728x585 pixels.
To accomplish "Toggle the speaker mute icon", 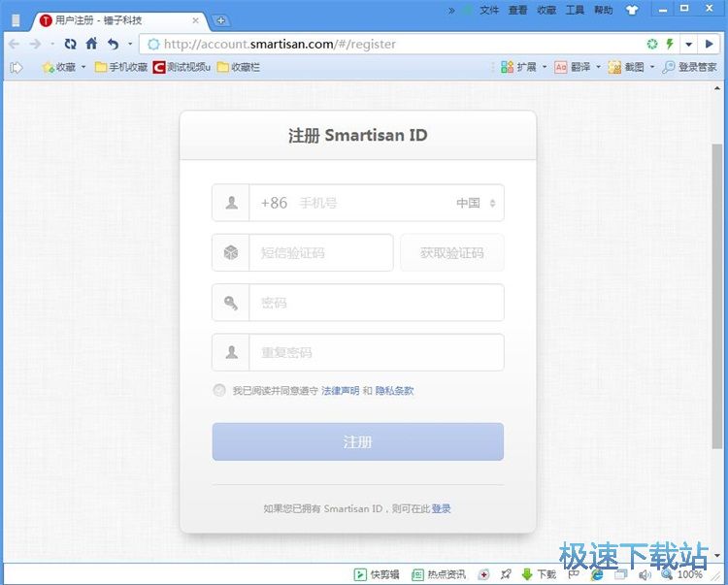I will [x=645, y=574].
